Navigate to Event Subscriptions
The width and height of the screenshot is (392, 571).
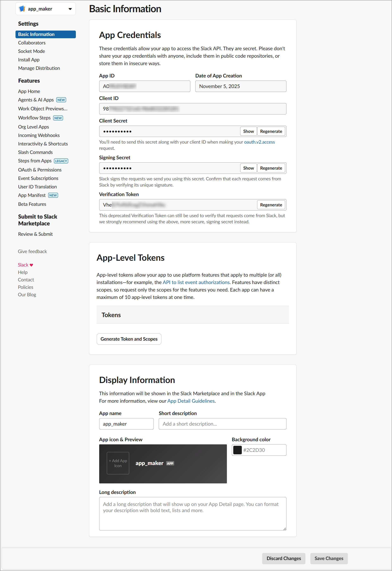click(x=38, y=178)
